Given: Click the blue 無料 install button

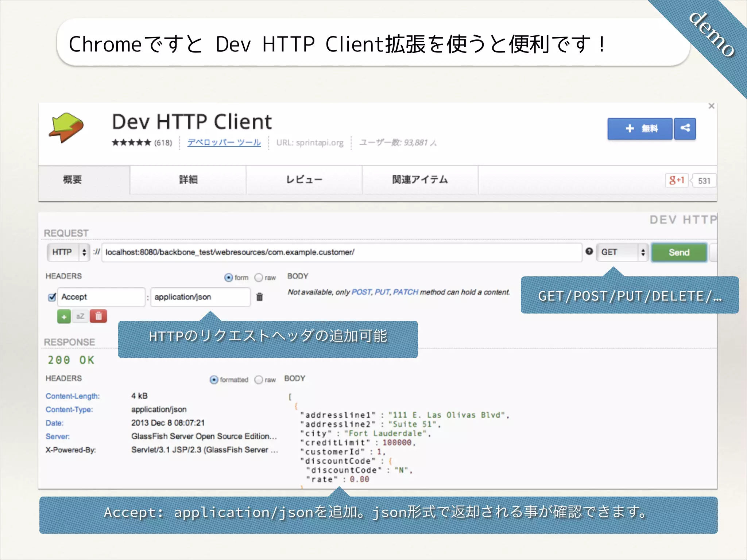Looking at the screenshot, I should (x=640, y=128).
